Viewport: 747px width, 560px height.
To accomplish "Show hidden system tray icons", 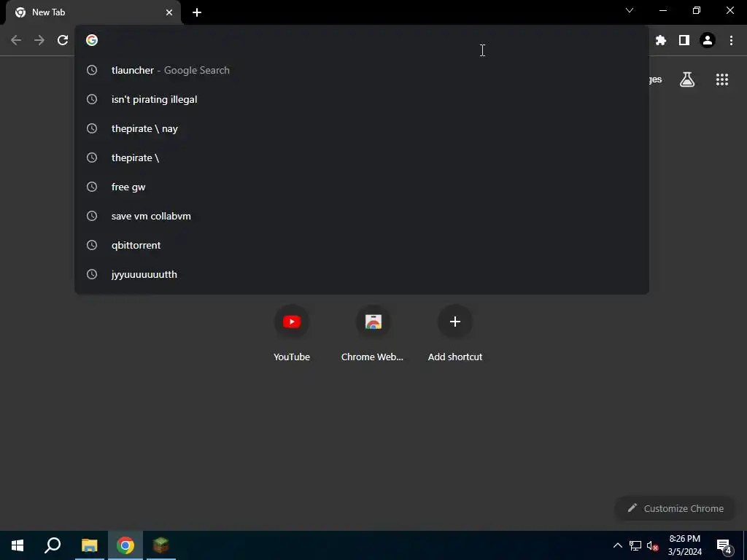I will coord(617,545).
